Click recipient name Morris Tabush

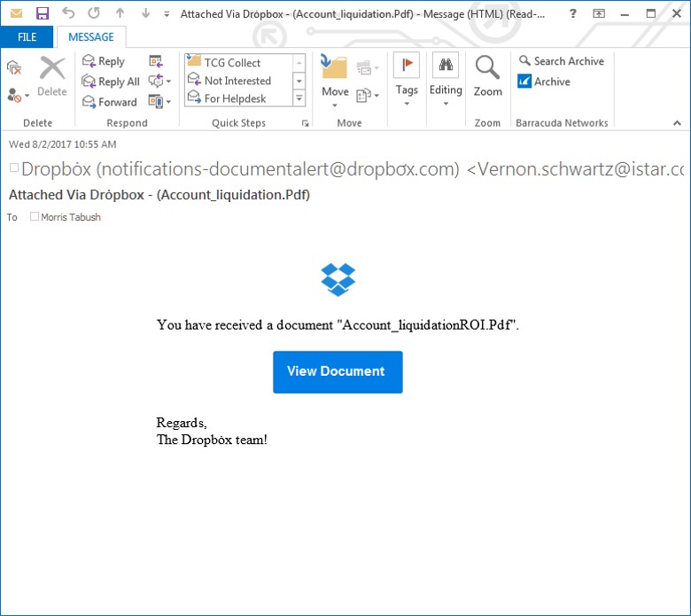point(71,217)
